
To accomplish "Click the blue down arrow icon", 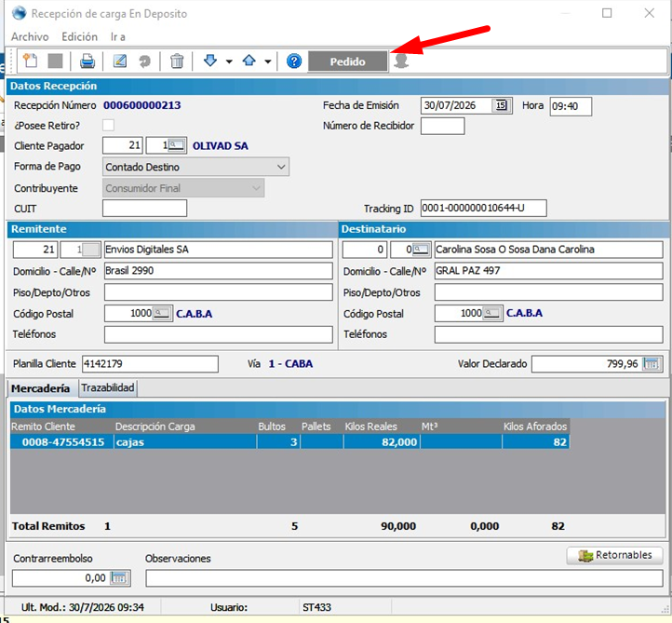I will 210,61.
